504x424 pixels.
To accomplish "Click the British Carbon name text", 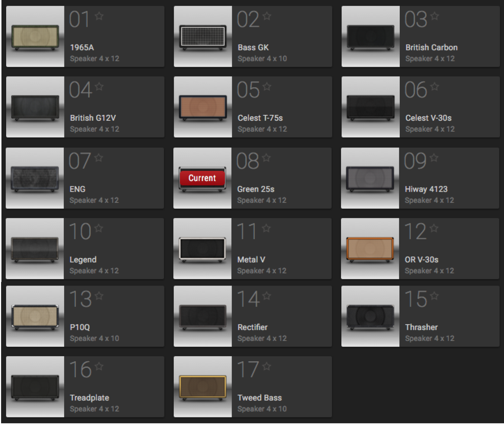I will tap(432, 47).
